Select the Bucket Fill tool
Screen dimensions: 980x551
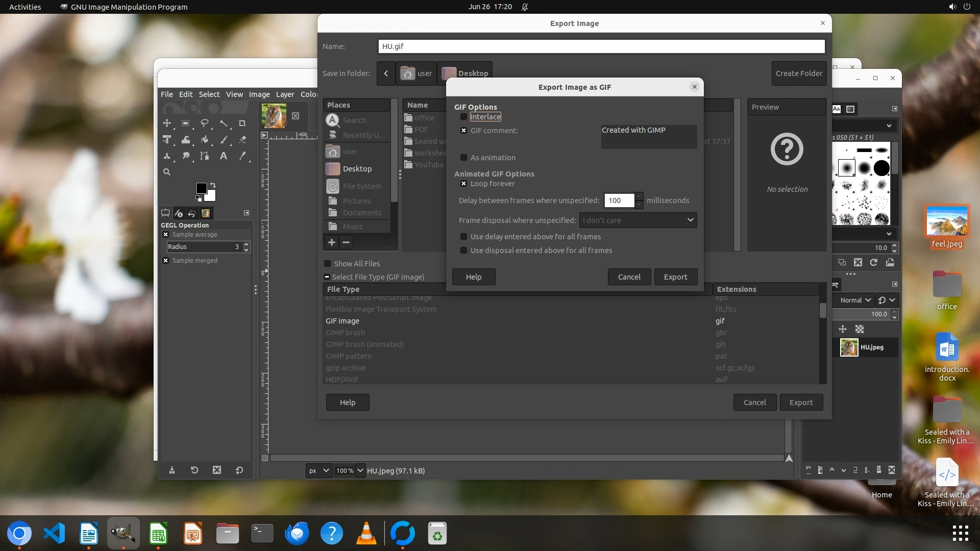pyautogui.click(x=205, y=140)
